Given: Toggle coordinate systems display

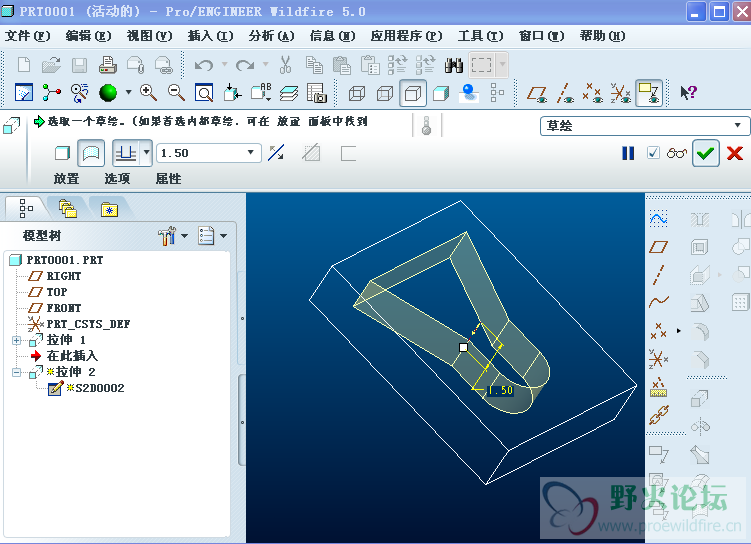Looking at the screenshot, I should pyautogui.click(x=621, y=93).
